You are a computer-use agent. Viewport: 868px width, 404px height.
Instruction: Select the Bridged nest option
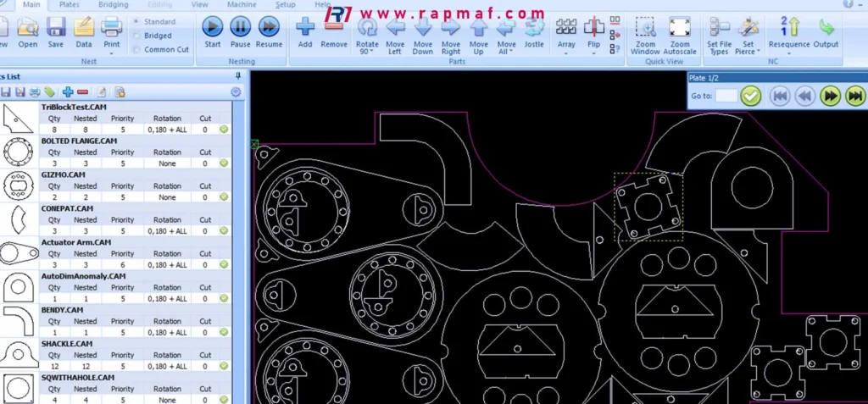coord(153,36)
